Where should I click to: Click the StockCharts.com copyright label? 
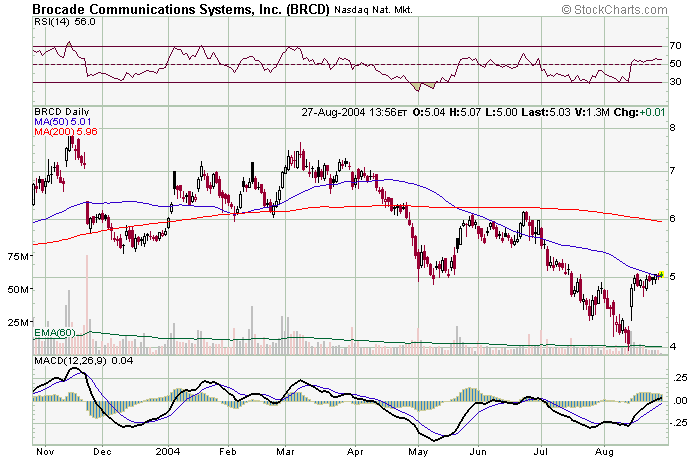coord(614,9)
